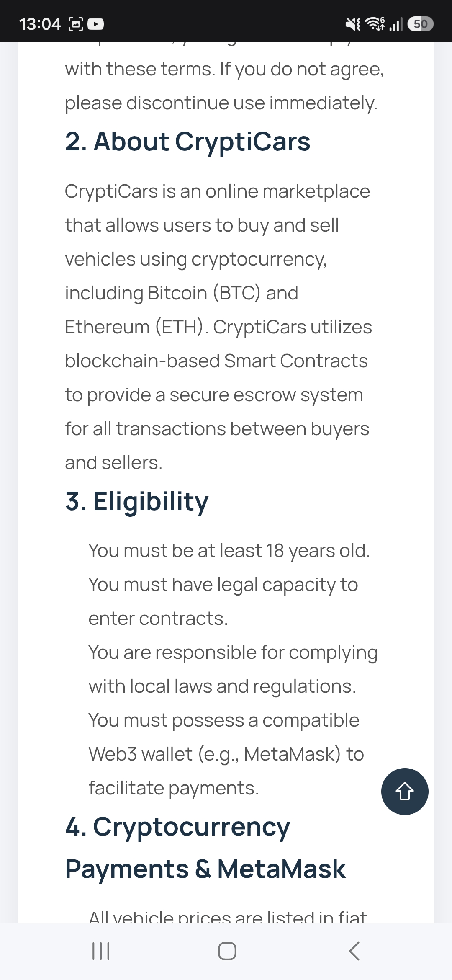Tap the Wi-Fi status icon
The width and height of the screenshot is (452, 980).
click(375, 24)
